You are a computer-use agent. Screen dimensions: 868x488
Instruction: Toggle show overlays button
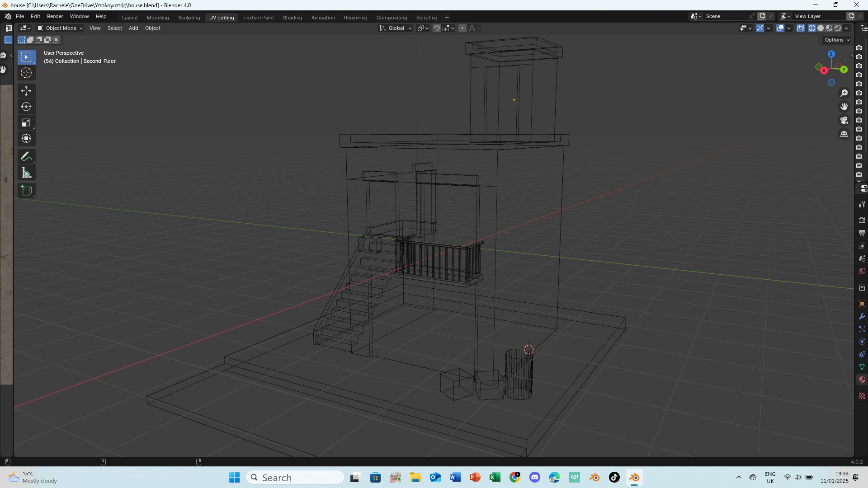click(x=780, y=28)
